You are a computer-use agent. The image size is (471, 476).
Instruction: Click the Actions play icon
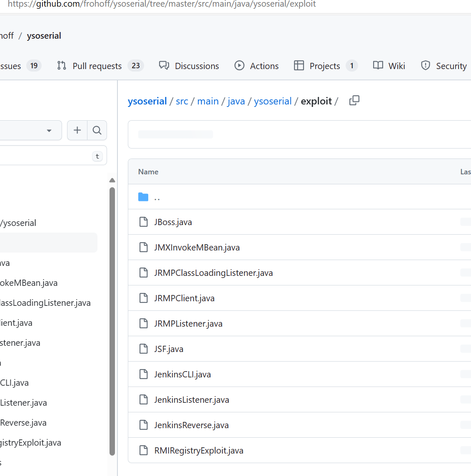[x=239, y=66]
